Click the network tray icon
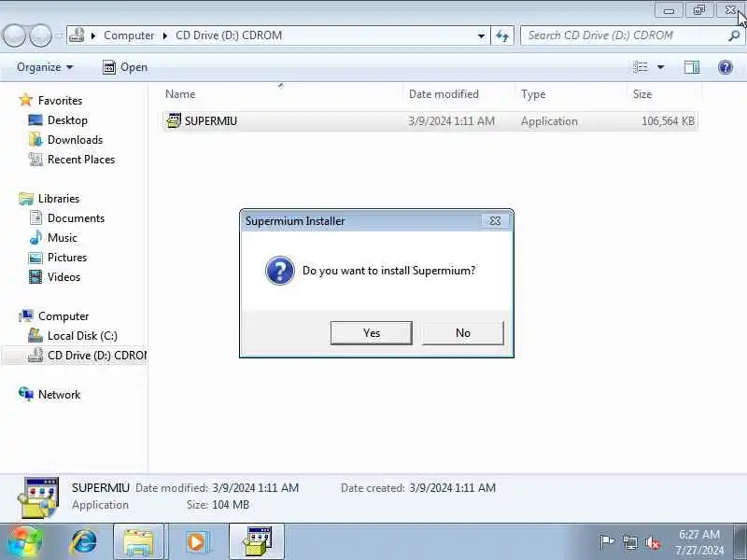This screenshot has height=560, width=747. click(629, 542)
